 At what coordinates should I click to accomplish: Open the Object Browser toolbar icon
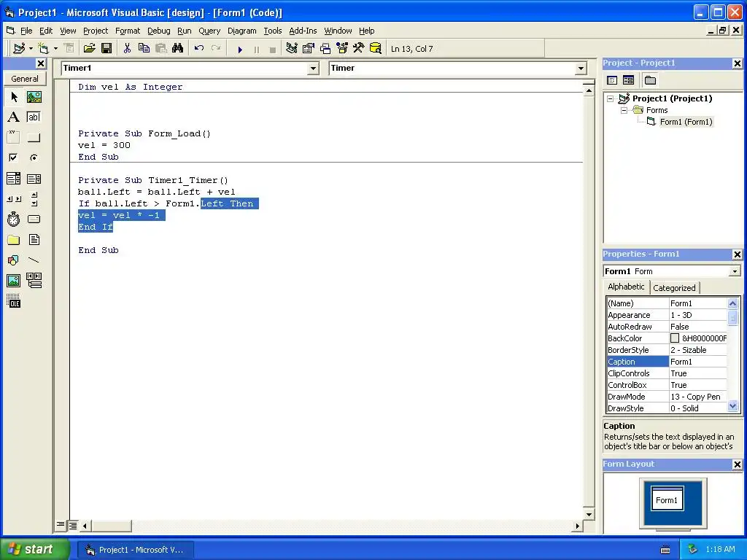tap(342, 49)
